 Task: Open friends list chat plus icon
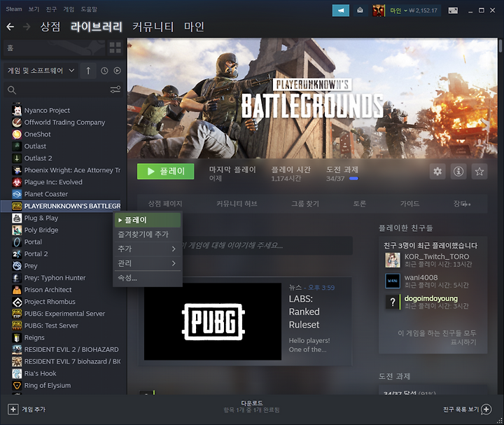click(x=486, y=410)
